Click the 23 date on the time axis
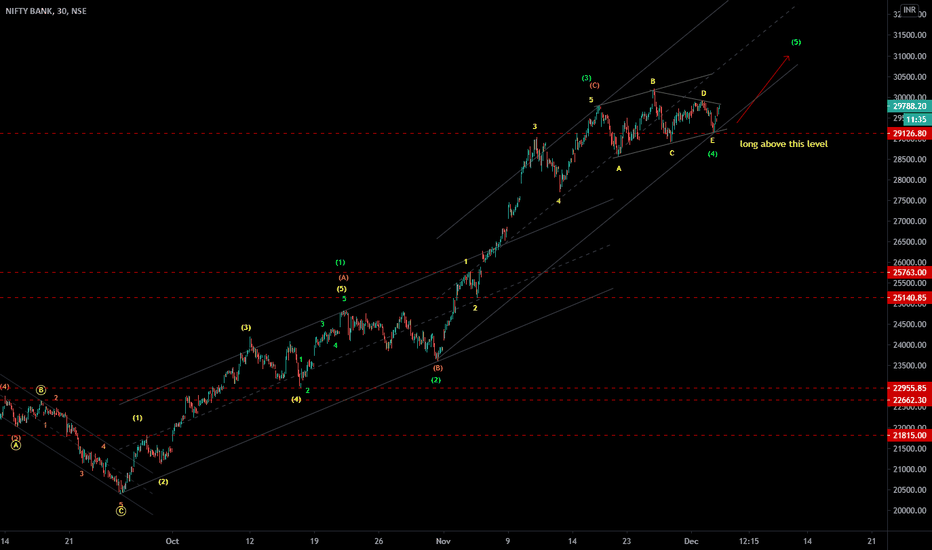The image size is (932, 550). click(x=626, y=541)
